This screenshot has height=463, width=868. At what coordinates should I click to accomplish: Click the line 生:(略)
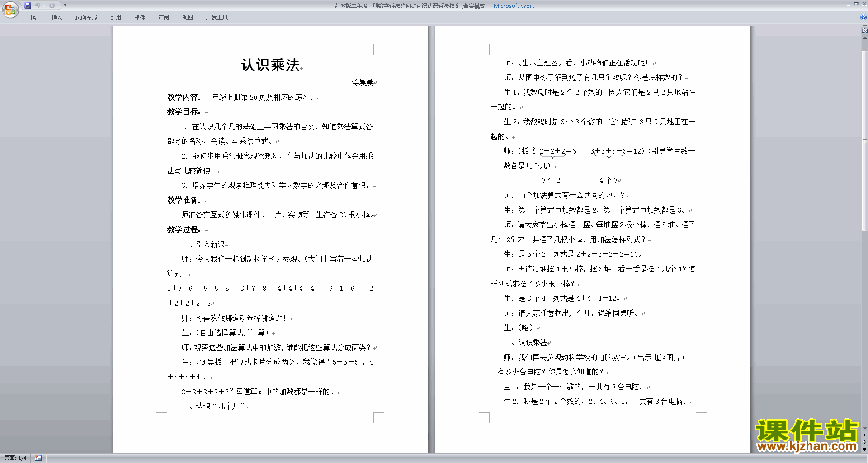coord(519,327)
